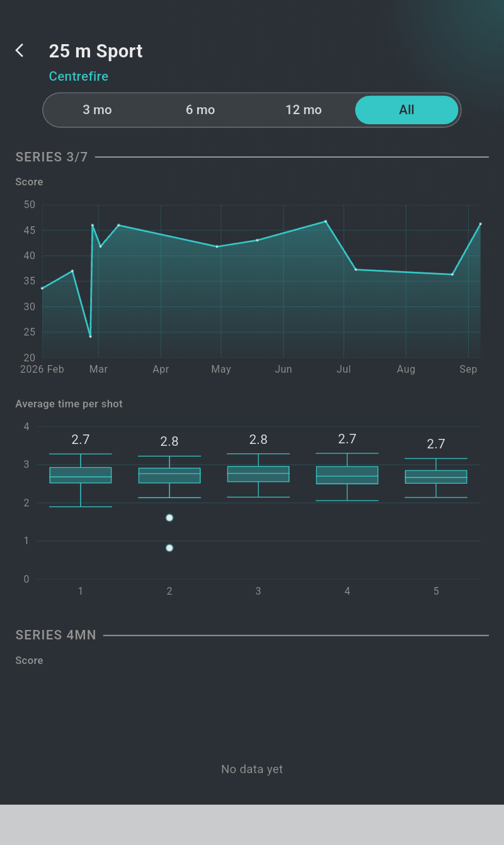The image size is (504, 845).
Task: Click the 2.7 value above shot 5
Action: pyautogui.click(x=436, y=444)
